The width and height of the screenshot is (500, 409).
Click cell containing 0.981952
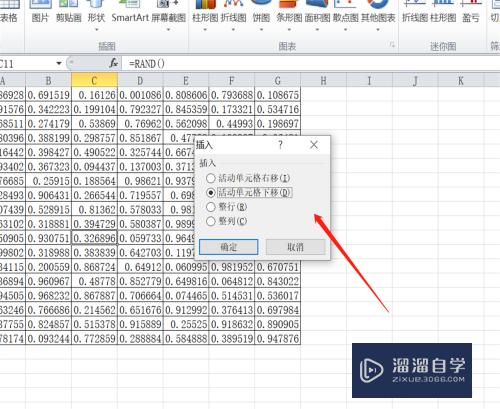click(232, 267)
